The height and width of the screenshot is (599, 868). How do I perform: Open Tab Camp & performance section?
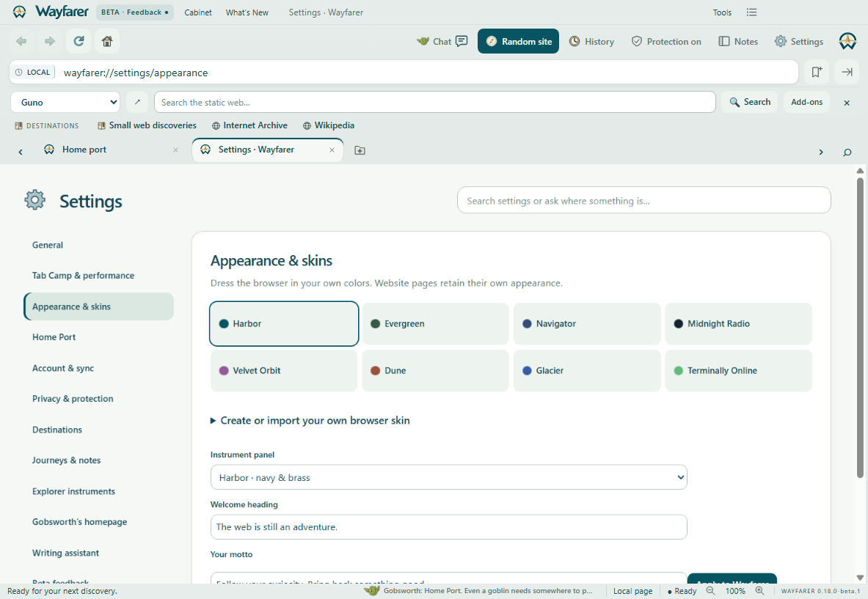(x=98, y=276)
